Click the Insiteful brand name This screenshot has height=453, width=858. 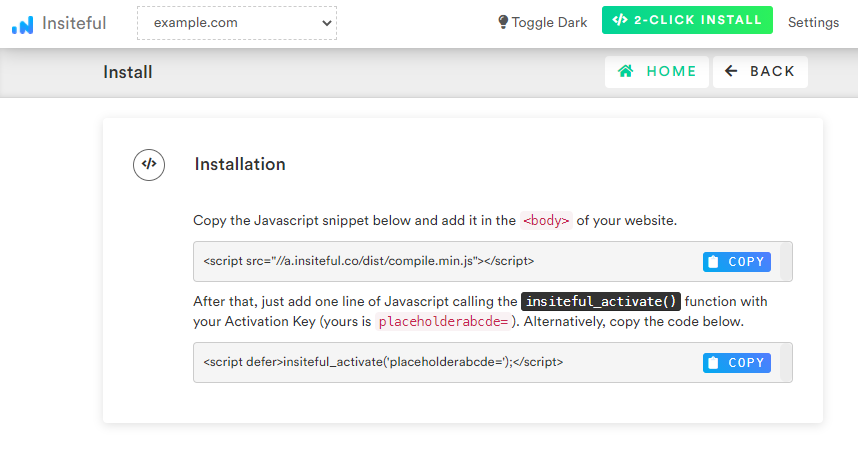[x=74, y=23]
